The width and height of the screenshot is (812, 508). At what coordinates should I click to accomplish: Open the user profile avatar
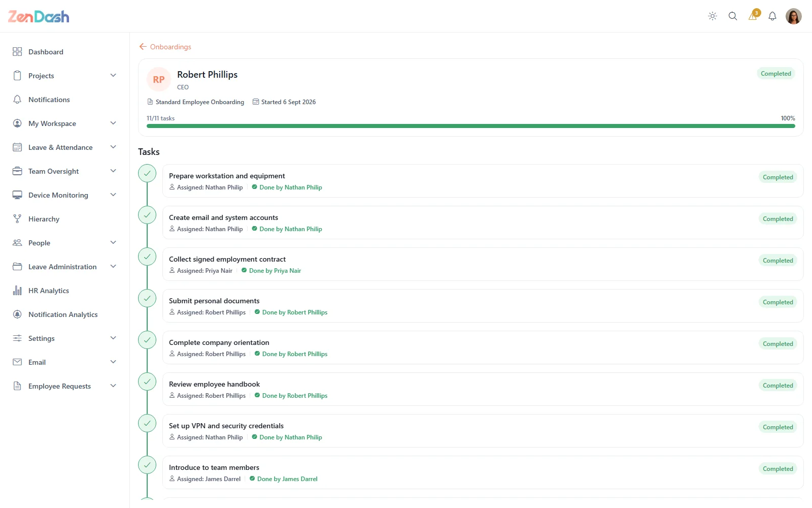[x=794, y=16]
